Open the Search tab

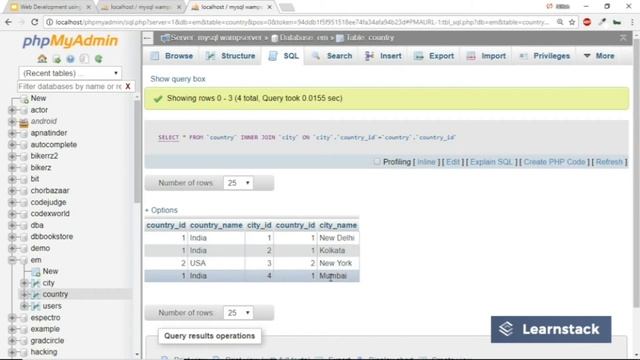coord(332,56)
